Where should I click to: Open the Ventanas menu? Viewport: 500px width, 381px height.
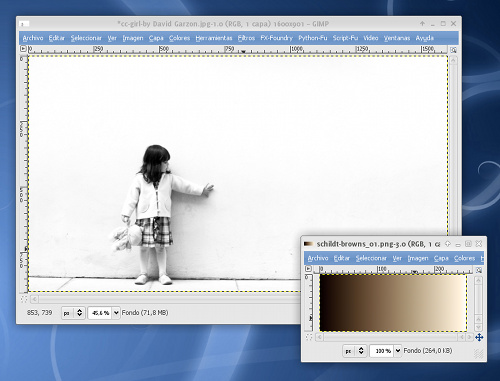click(397, 38)
